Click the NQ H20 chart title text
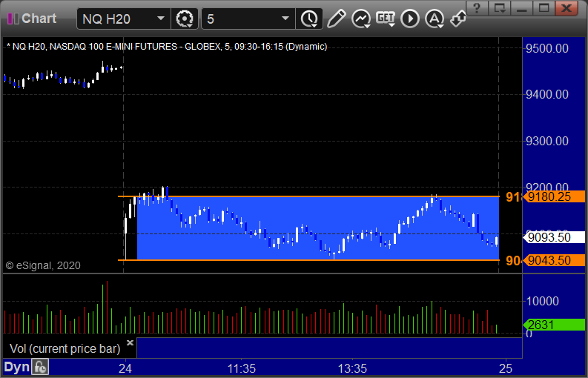The height and width of the screenshot is (378, 588). tap(167, 47)
